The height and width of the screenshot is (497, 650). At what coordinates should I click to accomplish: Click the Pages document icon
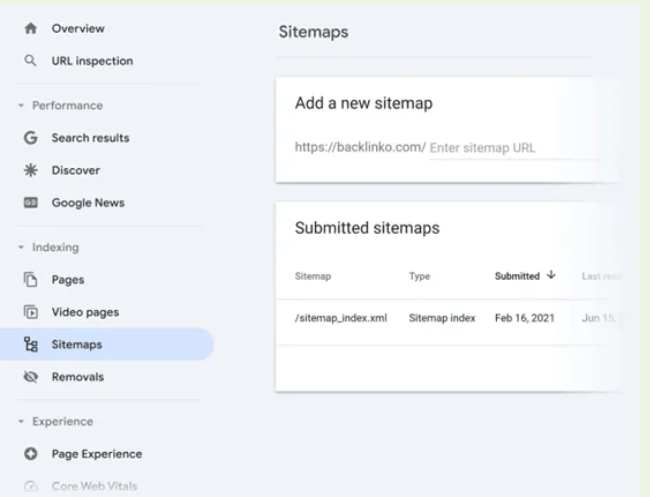31,280
